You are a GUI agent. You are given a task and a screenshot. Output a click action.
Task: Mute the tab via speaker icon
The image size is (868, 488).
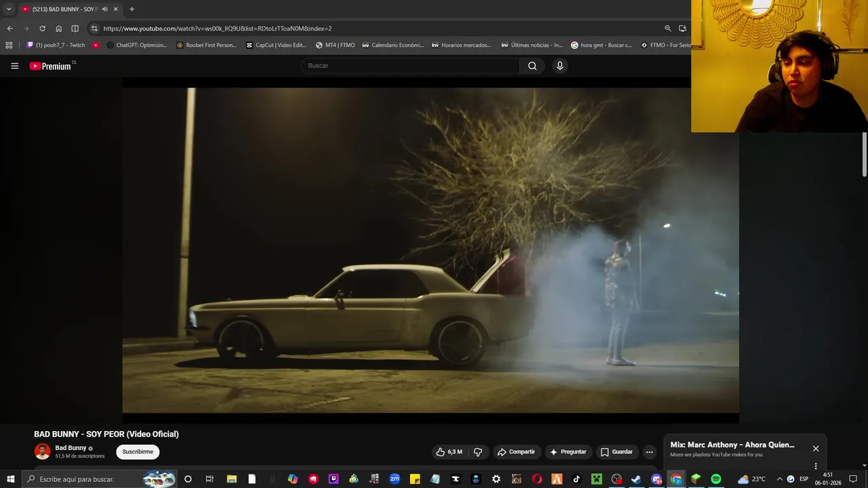click(104, 9)
